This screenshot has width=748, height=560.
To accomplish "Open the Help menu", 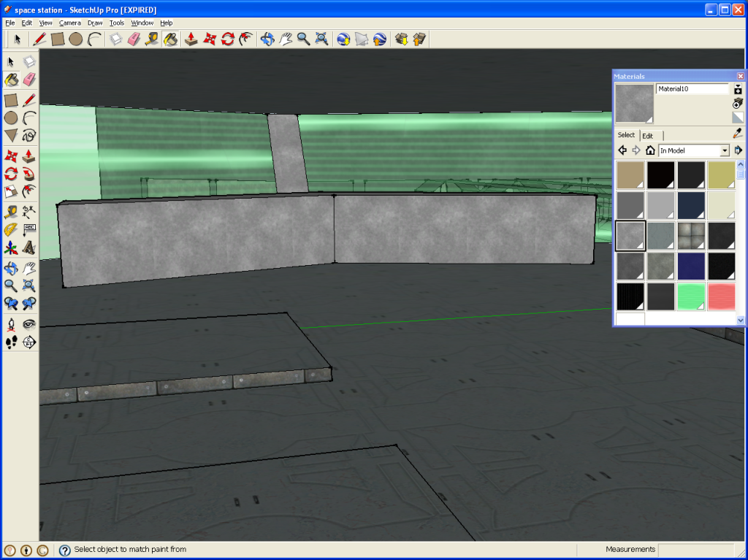I will pyautogui.click(x=166, y=23).
